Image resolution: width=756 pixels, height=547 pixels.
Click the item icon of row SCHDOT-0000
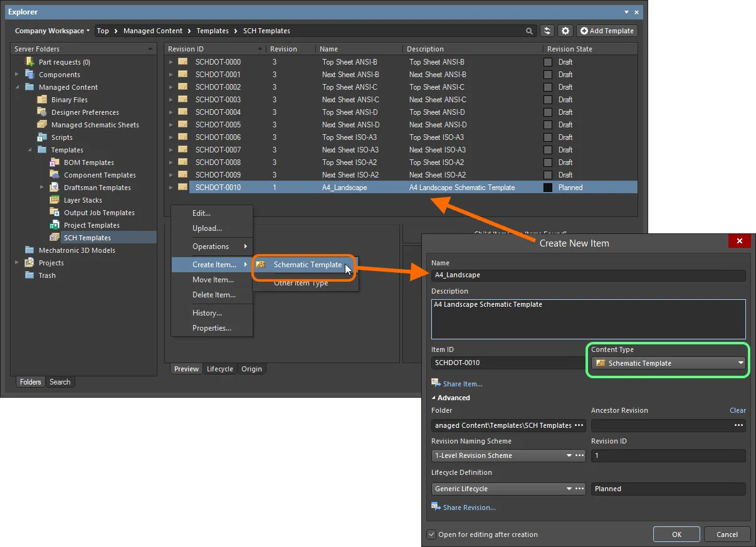183,62
